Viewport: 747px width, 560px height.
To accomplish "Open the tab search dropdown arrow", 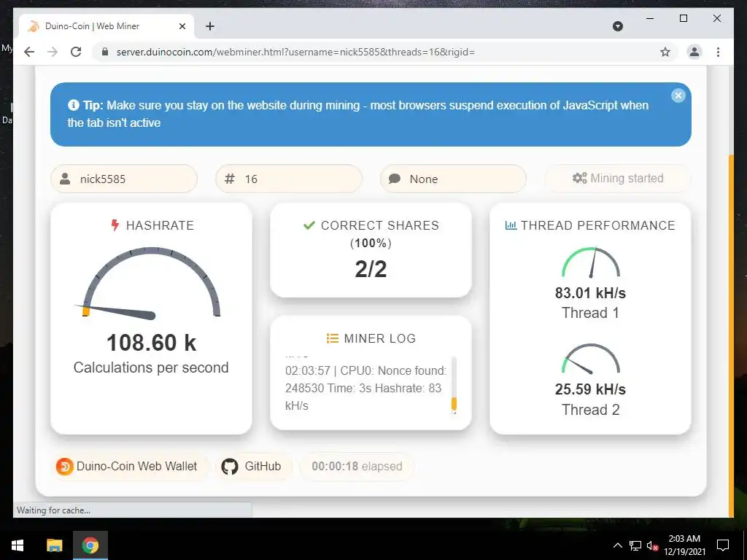I will tap(617, 26).
